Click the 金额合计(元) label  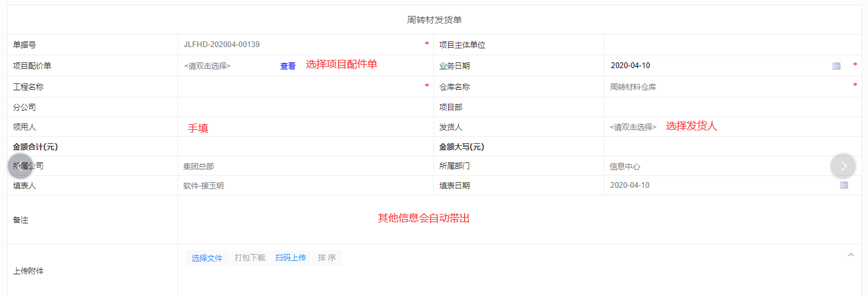coord(35,146)
